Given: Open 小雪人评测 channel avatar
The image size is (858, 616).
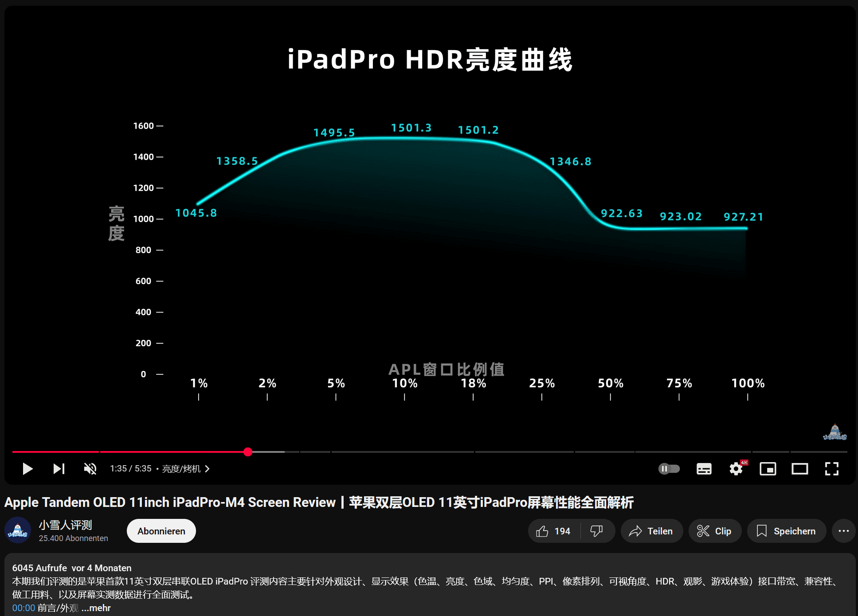Looking at the screenshot, I should point(18,530).
